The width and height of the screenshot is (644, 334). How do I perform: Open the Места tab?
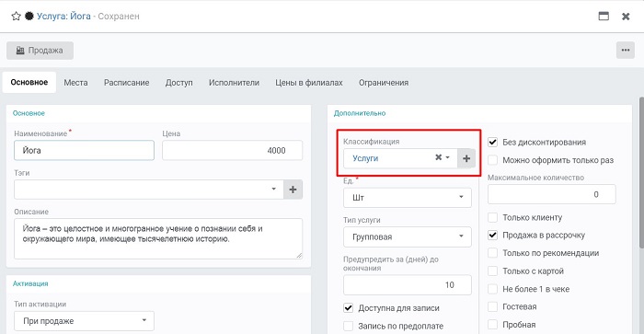click(x=75, y=83)
